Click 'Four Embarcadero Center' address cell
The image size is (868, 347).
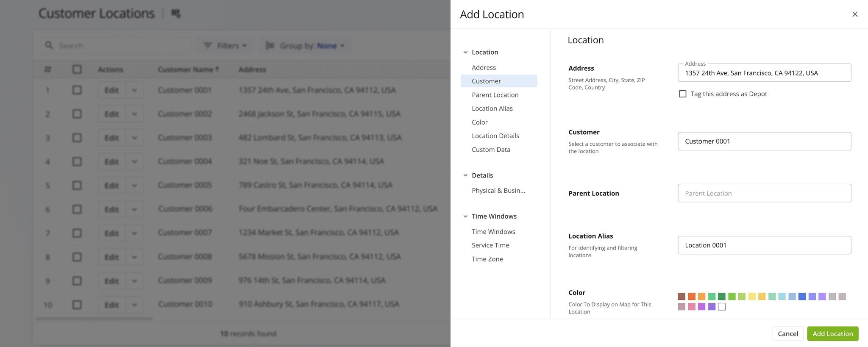point(338,209)
